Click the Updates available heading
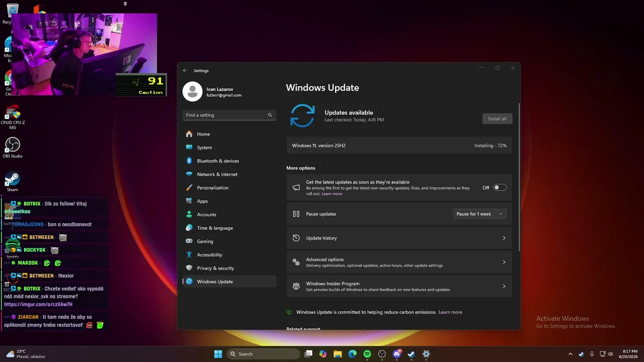The height and width of the screenshot is (362, 644). click(x=349, y=113)
